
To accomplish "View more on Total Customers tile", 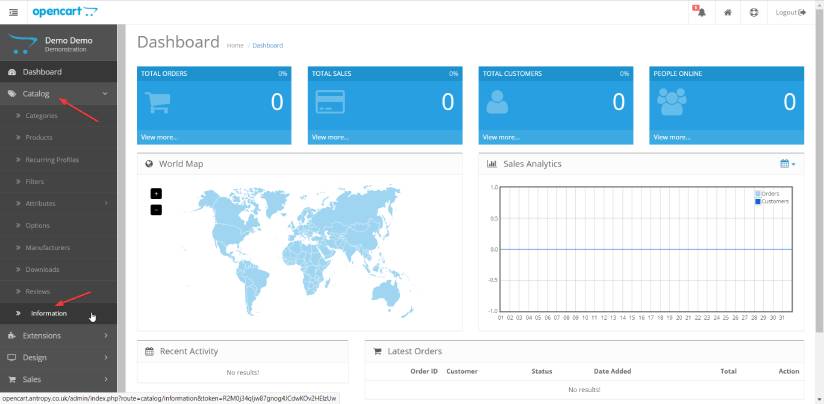I will pyautogui.click(x=501, y=137).
